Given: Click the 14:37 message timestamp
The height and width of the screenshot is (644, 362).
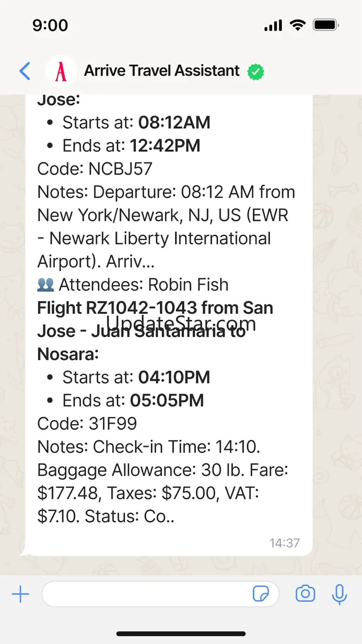Looking at the screenshot, I should point(284,542).
